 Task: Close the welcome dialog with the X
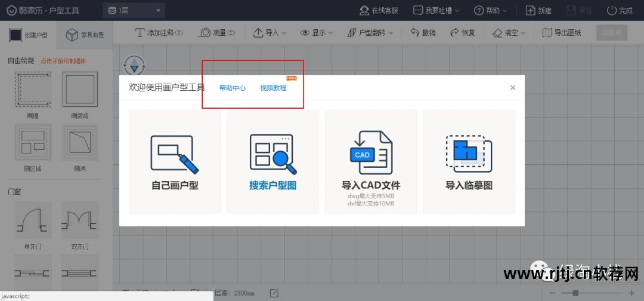(x=513, y=88)
